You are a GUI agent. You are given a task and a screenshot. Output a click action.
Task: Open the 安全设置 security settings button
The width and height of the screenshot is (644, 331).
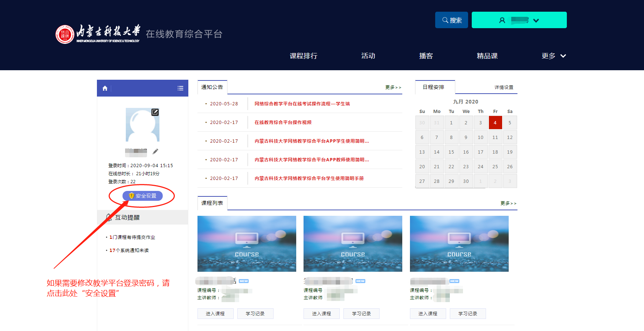click(142, 196)
